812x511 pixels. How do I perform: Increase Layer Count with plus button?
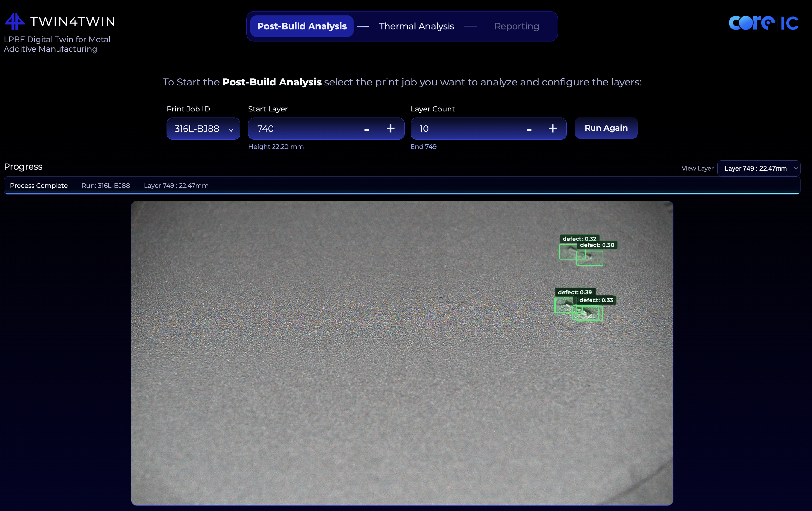pyautogui.click(x=553, y=129)
